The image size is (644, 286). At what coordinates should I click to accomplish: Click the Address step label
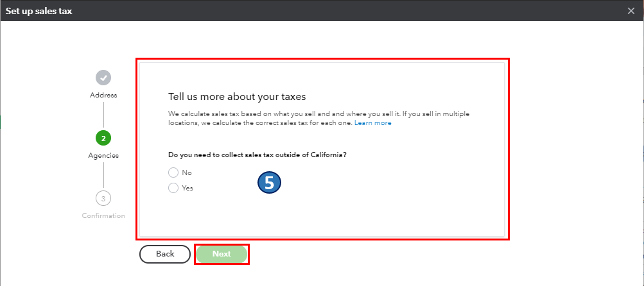[103, 96]
